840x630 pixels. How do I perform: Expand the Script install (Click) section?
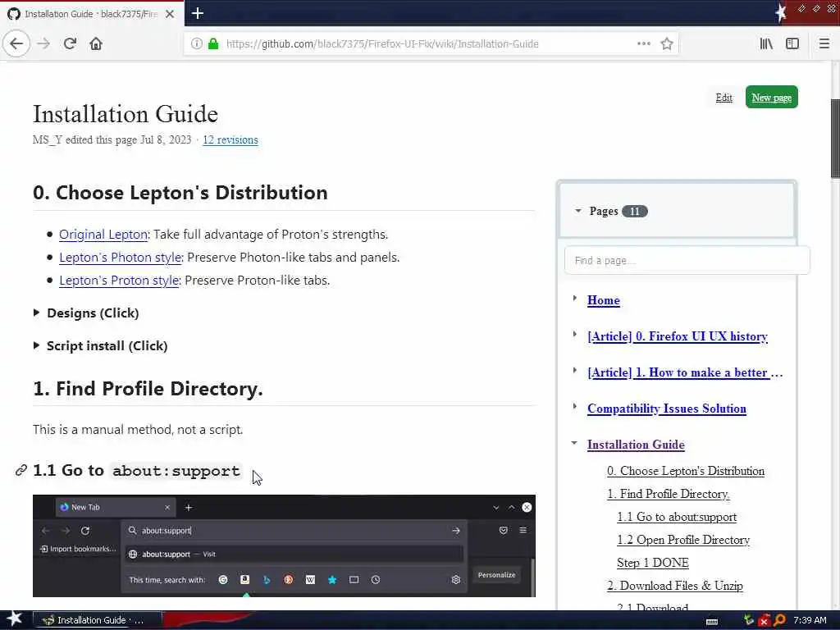click(100, 345)
